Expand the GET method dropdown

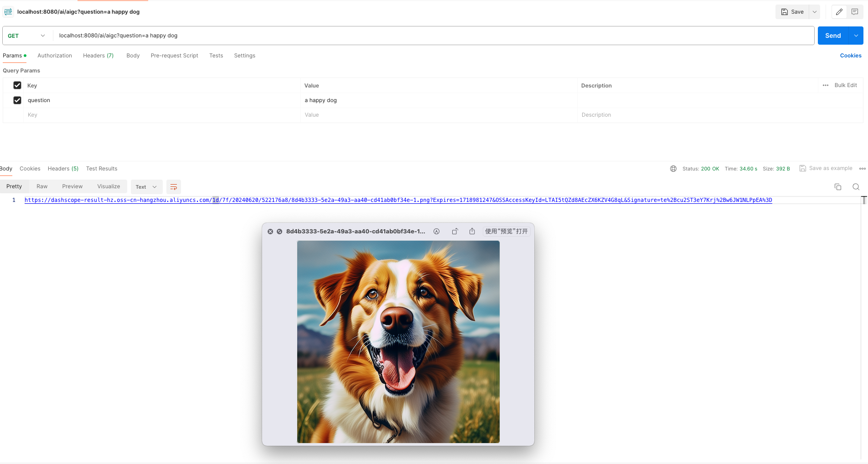pyautogui.click(x=27, y=36)
